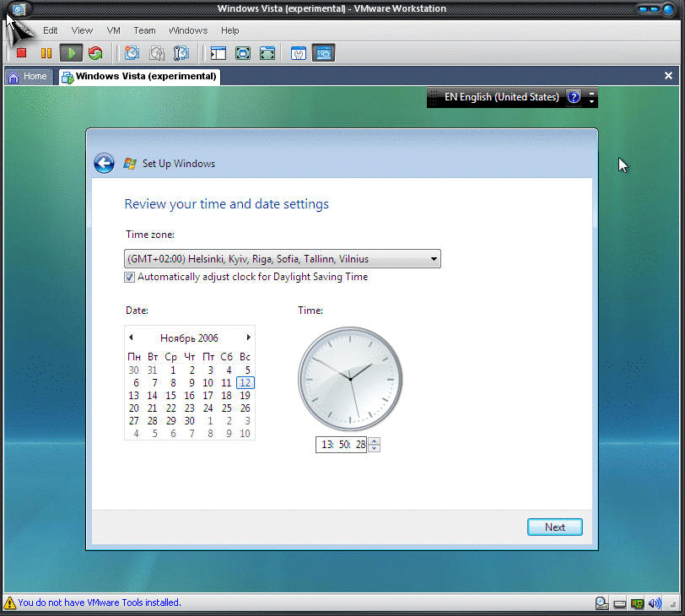Click the Next button
This screenshot has height=616, width=685.
click(x=555, y=527)
